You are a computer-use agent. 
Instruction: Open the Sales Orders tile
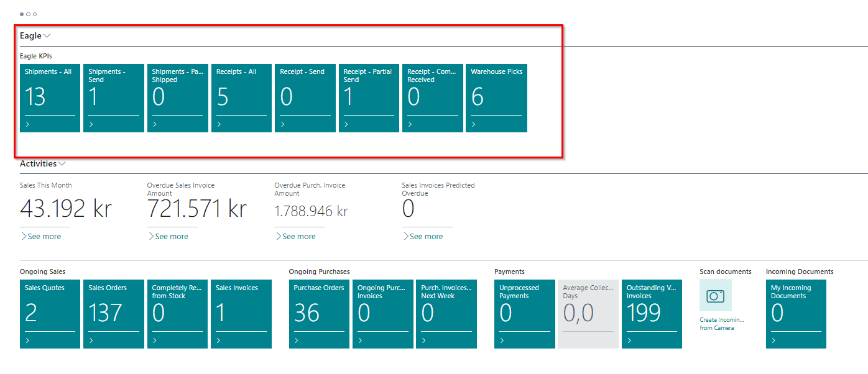(114, 314)
